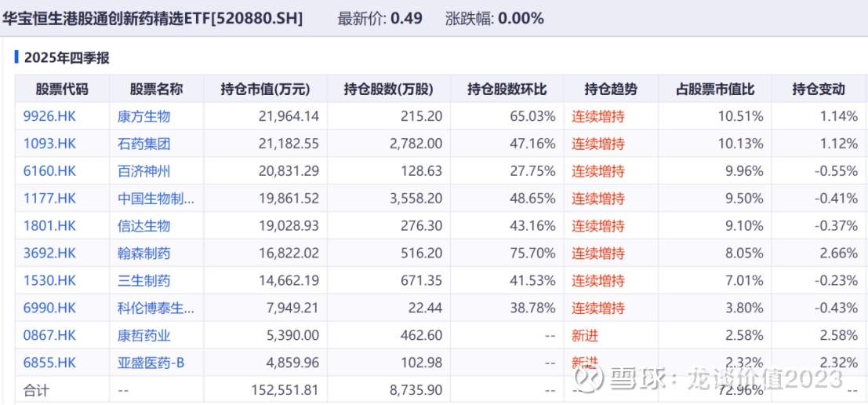Image resolution: width=868 pixels, height=405 pixels.
Task: Click the 持仓变动 column header
Action: tap(819, 89)
